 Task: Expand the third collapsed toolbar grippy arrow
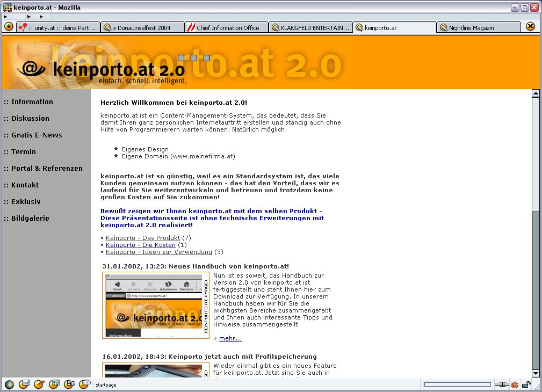[x=42, y=17]
